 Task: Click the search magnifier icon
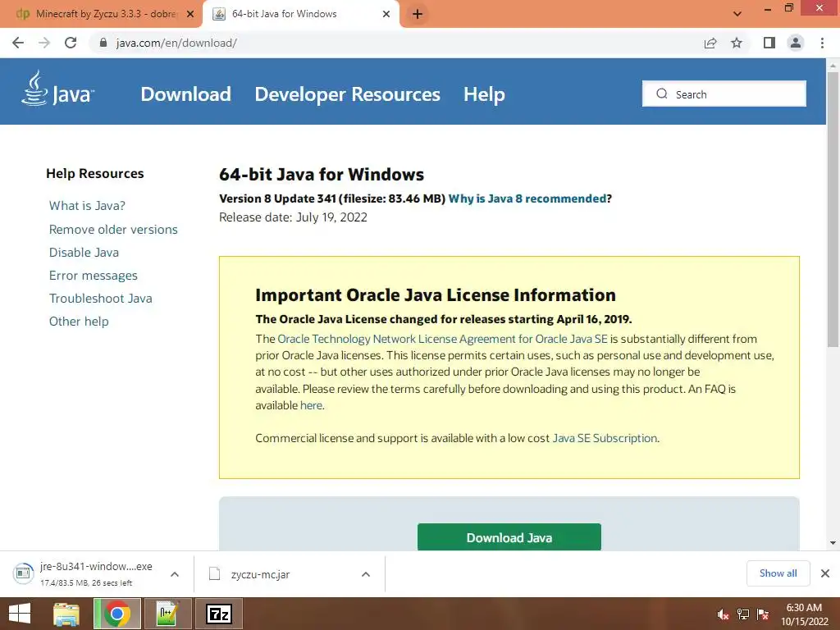pyautogui.click(x=662, y=94)
